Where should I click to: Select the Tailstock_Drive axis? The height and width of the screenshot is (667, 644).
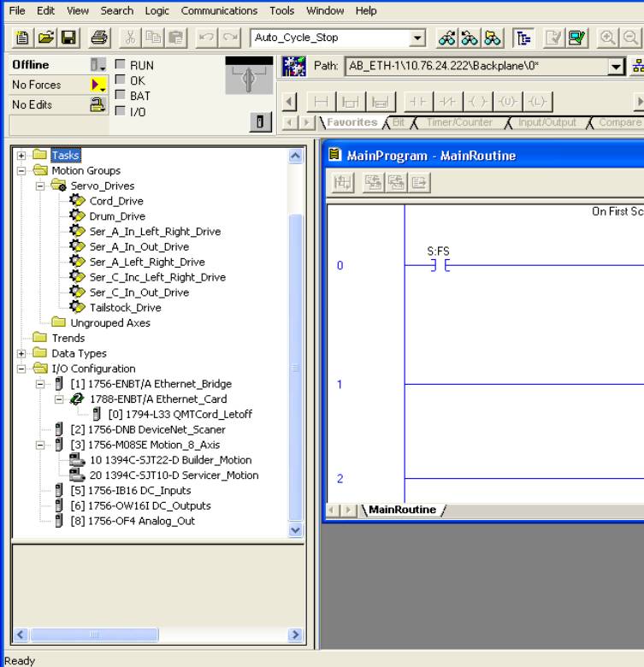click(x=125, y=308)
